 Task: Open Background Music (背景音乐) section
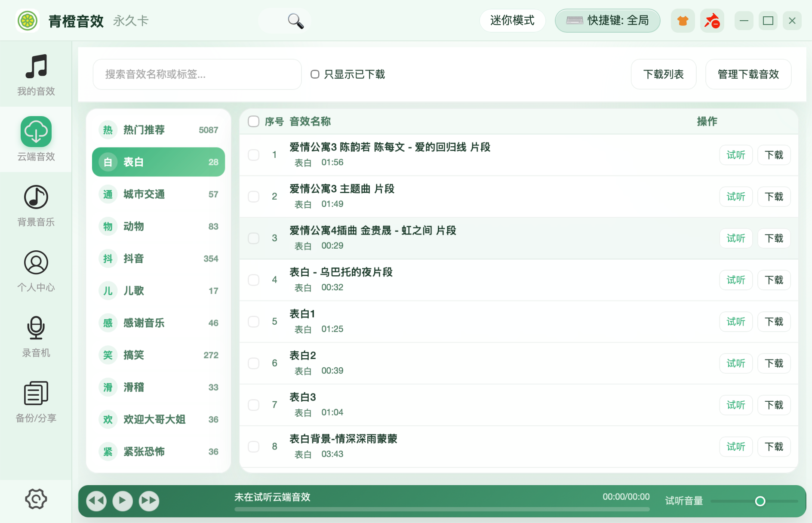[36, 205]
